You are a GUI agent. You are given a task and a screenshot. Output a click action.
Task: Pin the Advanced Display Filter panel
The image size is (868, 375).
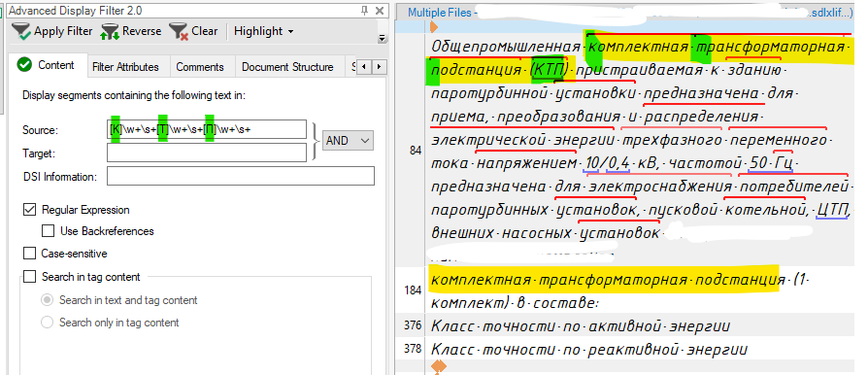tap(364, 11)
